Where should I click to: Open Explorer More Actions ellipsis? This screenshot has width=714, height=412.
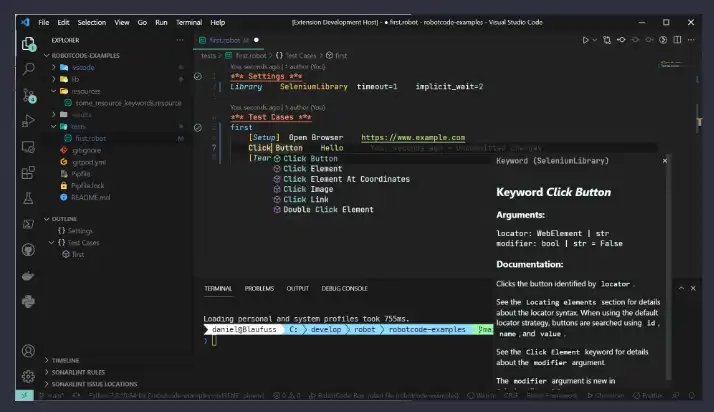[180, 40]
